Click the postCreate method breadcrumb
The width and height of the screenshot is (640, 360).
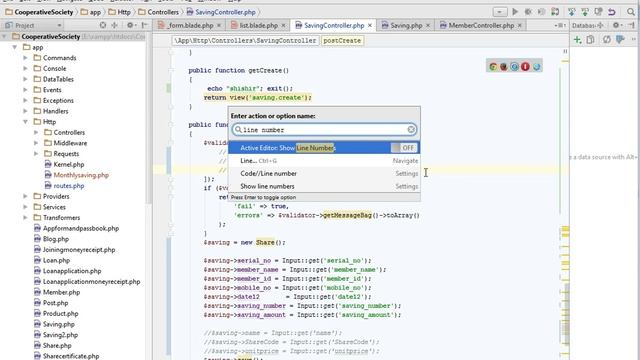pyautogui.click(x=342, y=40)
